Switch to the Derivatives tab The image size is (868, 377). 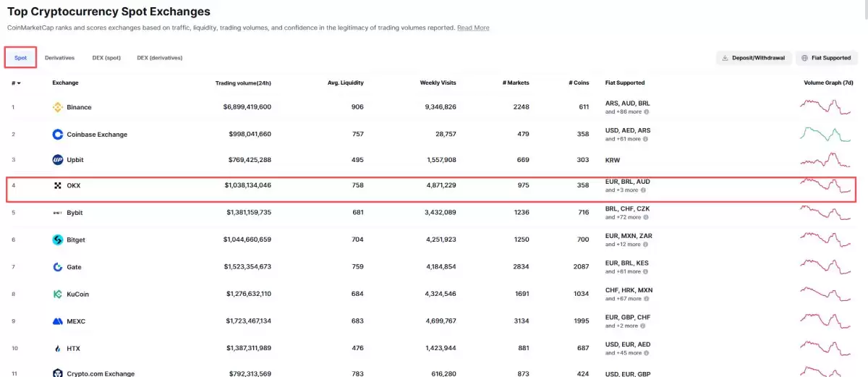click(59, 58)
